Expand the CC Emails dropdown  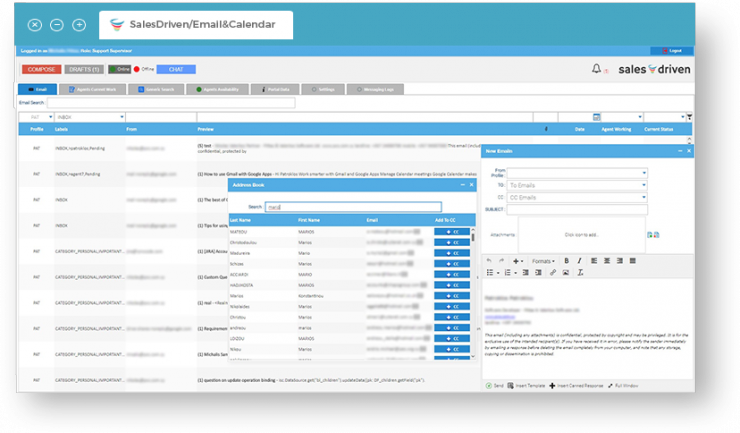tap(644, 197)
